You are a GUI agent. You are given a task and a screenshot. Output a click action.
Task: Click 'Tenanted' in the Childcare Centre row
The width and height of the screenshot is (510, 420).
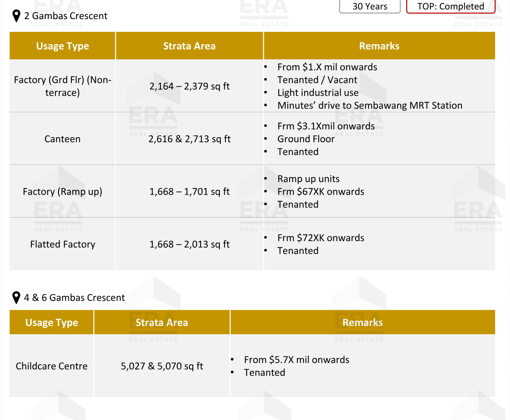[x=265, y=373]
